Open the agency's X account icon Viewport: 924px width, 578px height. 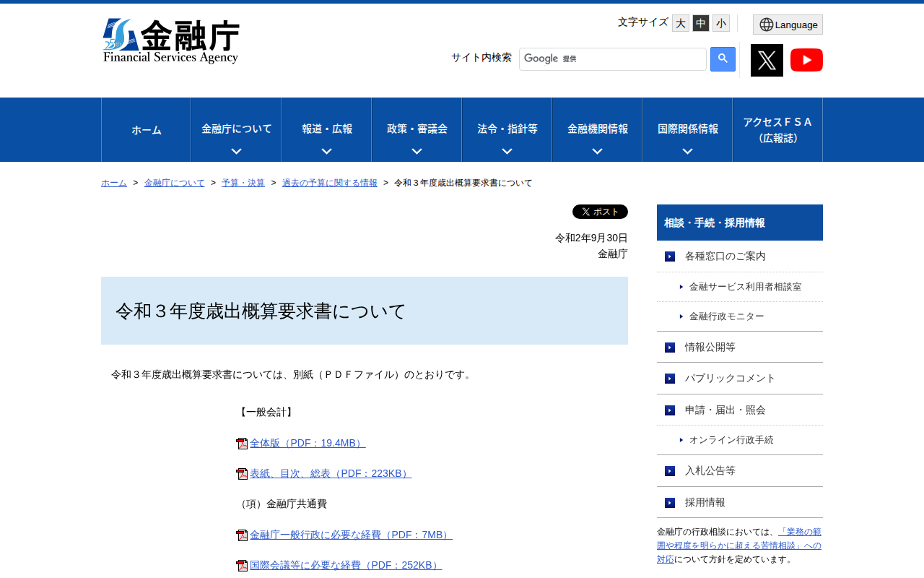pyautogui.click(x=767, y=59)
